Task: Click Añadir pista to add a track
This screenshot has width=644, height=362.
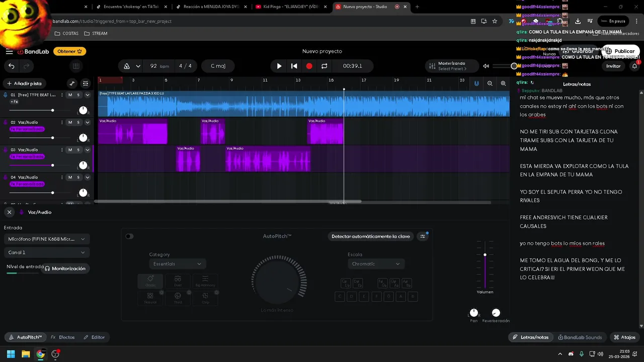Action: (24, 83)
